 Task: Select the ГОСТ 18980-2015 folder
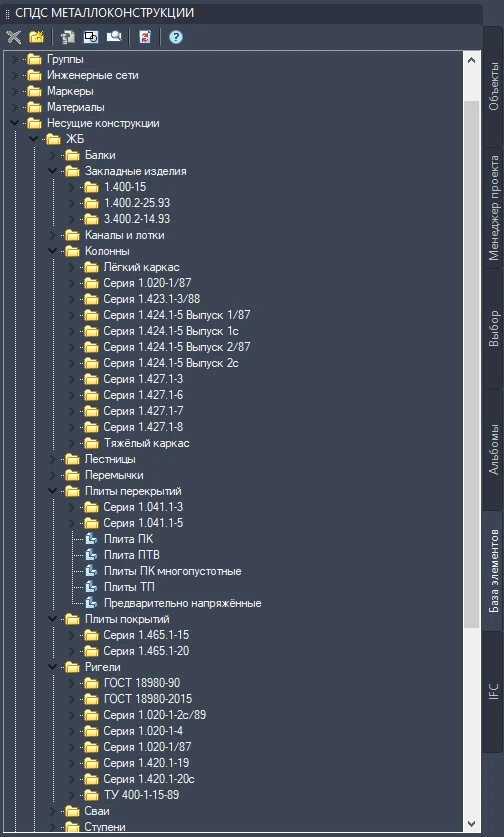tap(148, 699)
